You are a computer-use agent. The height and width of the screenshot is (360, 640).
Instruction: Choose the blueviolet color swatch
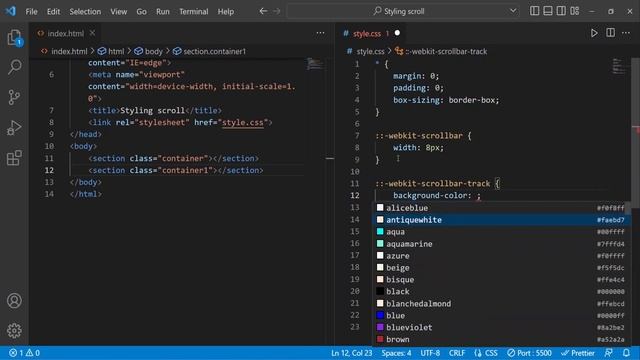click(380, 327)
